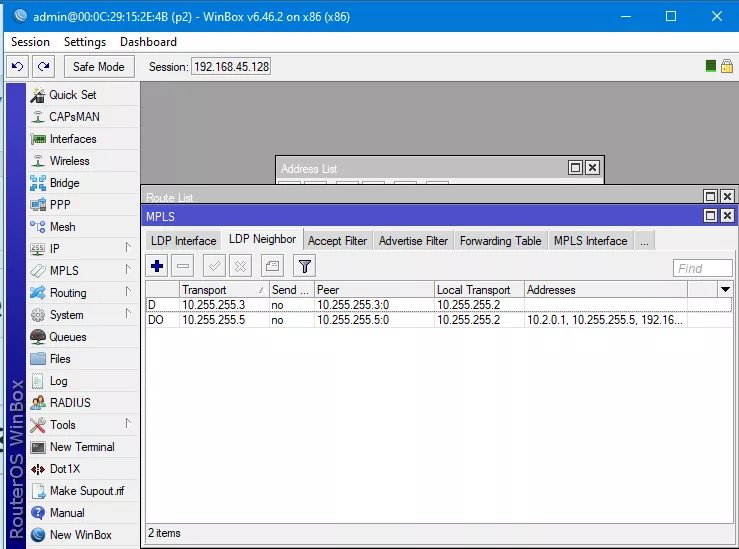Select neighbor row 10.255.255.3
Screen dimensions: 739x549
coord(439,305)
